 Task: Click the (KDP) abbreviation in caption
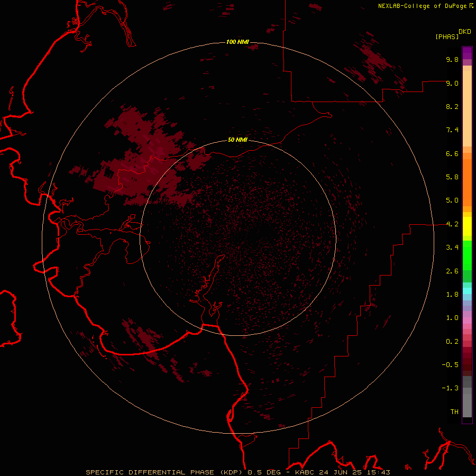pos(231,472)
